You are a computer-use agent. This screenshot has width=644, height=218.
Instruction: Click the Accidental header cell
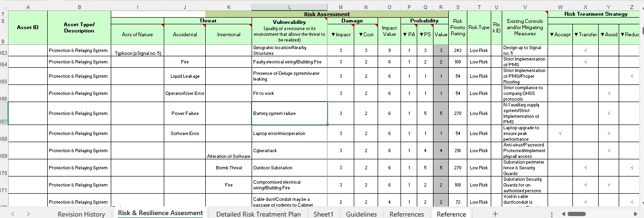185,35
